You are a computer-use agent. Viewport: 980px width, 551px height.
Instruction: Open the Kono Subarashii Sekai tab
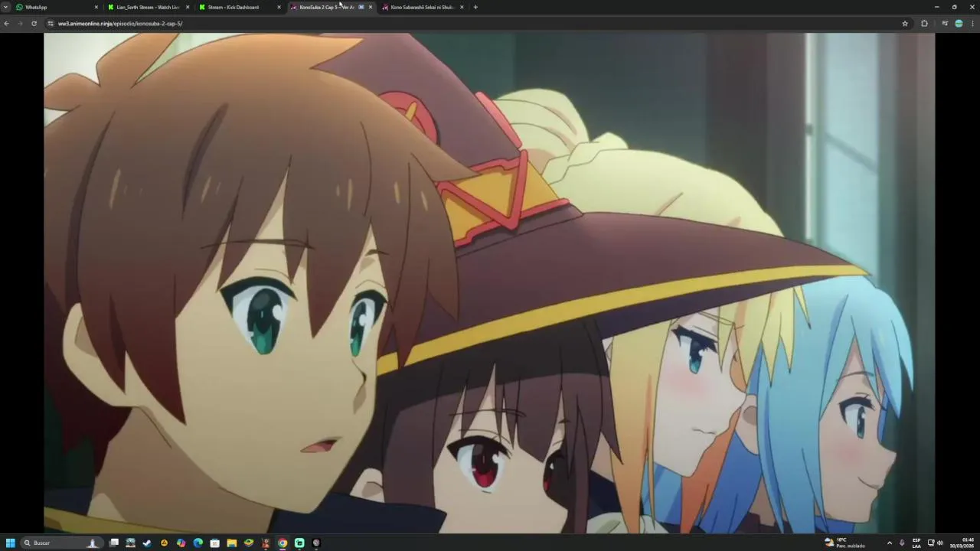point(421,7)
